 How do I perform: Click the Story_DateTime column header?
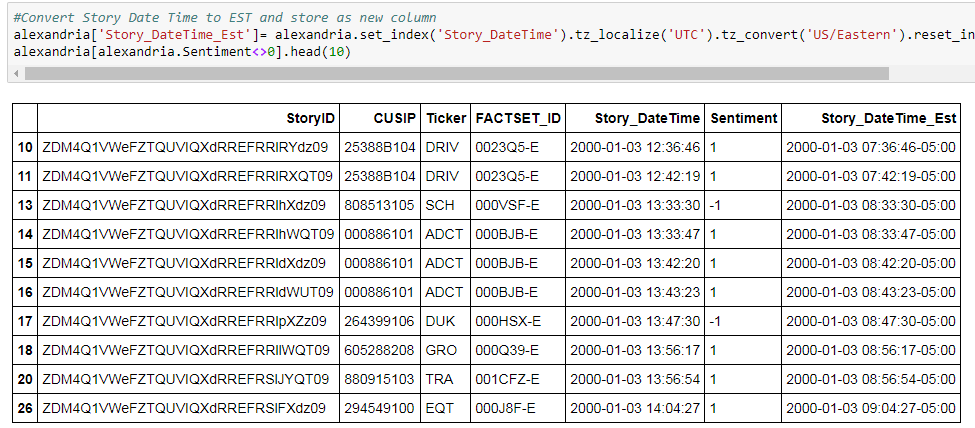tap(635, 118)
